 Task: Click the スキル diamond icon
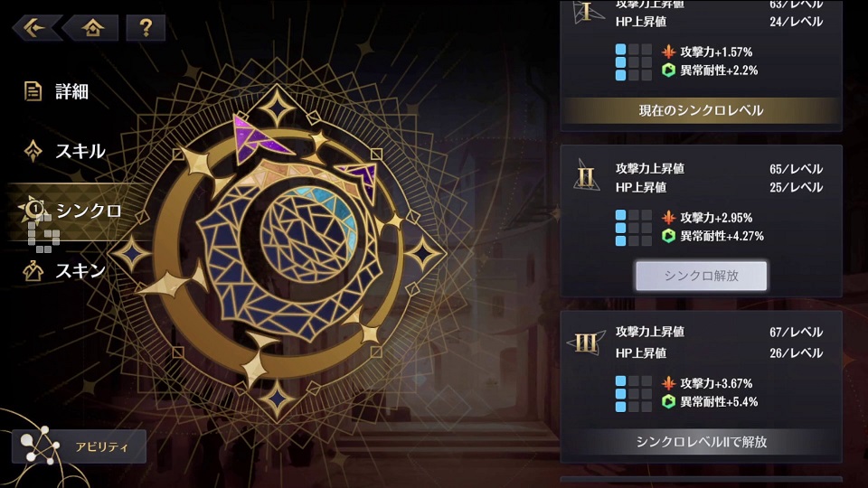(x=33, y=151)
